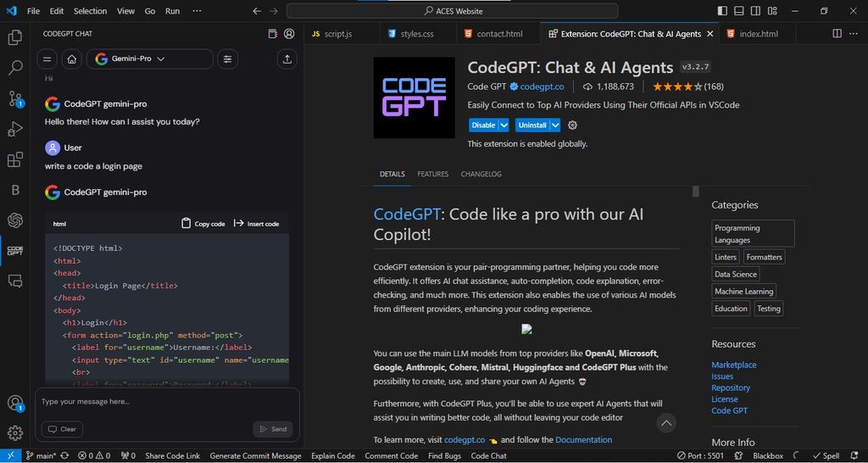This screenshot has width=868, height=463.
Task: Close the CodeGPT extension tab
Action: point(710,34)
